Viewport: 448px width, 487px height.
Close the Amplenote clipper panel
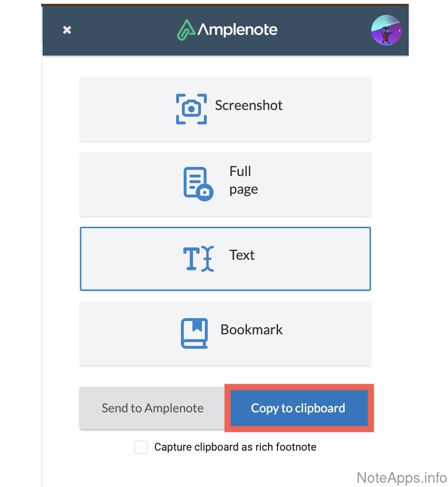67,30
